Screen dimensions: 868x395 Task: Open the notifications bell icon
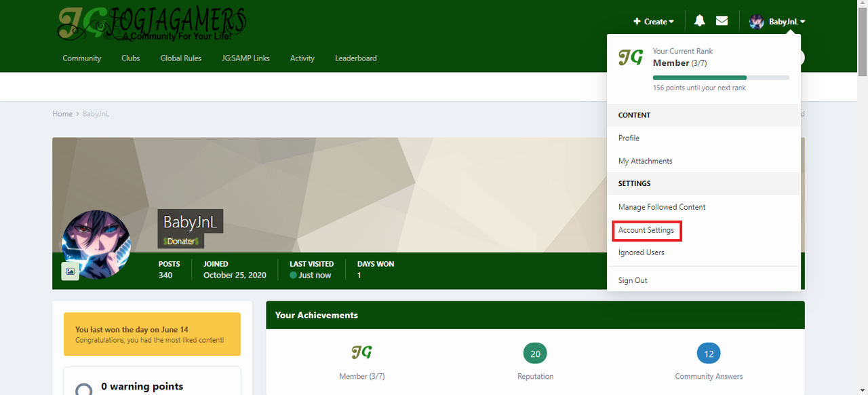click(699, 21)
